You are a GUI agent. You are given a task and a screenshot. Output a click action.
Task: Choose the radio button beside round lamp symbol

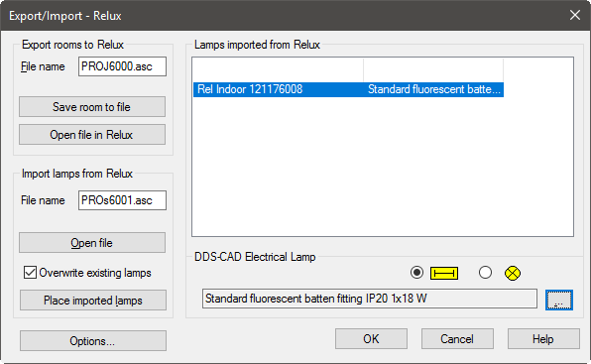point(485,273)
